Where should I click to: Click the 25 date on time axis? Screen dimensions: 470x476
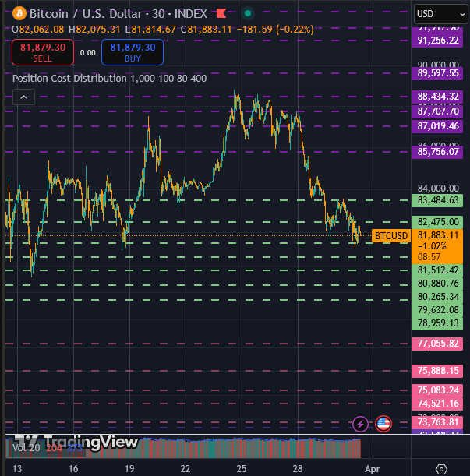pyautogui.click(x=242, y=469)
